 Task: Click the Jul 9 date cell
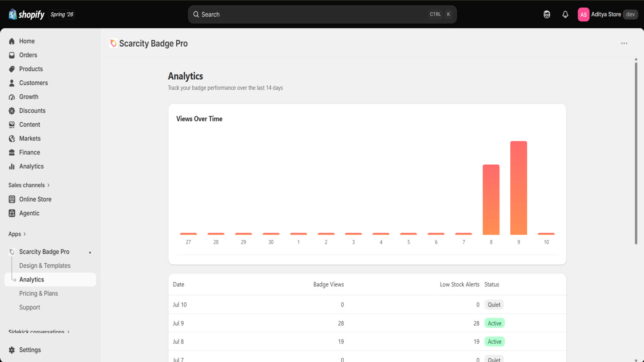click(x=178, y=323)
